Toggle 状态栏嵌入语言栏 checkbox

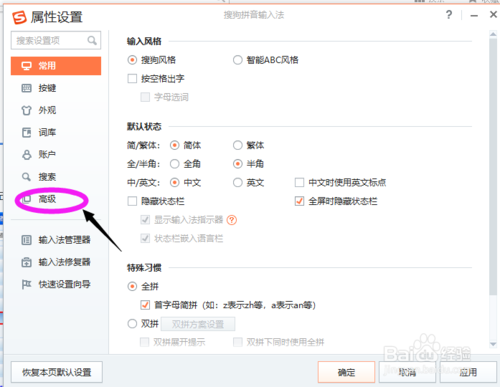(145, 238)
